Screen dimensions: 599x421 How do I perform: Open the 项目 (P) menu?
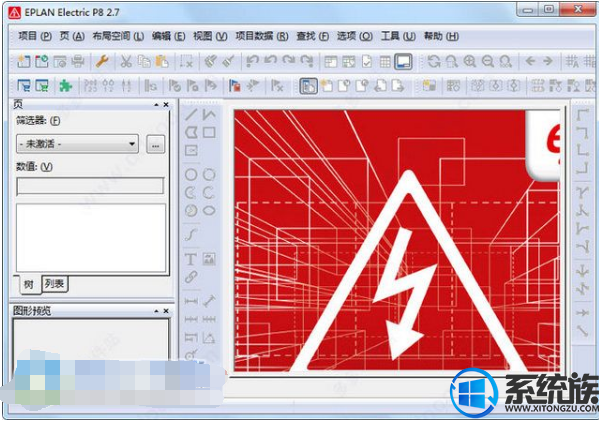tap(35, 36)
